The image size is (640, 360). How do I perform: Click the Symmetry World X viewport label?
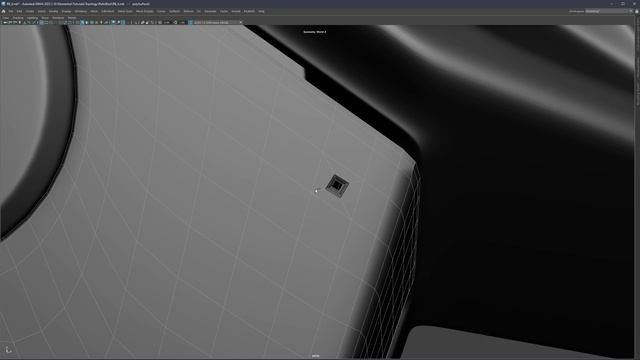pyautogui.click(x=315, y=32)
